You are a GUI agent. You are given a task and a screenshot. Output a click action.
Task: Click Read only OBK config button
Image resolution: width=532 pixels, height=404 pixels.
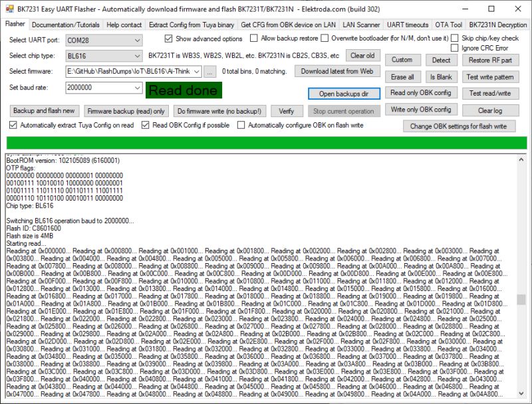tap(421, 93)
